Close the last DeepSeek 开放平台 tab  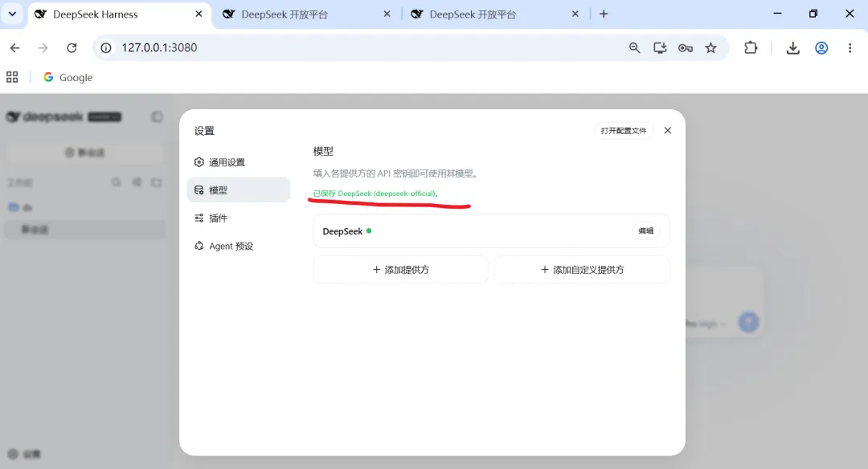click(x=575, y=14)
